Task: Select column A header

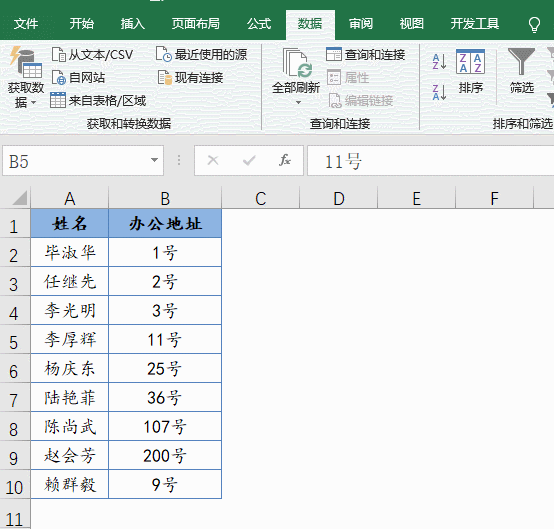Action: click(x=70, y=198)
